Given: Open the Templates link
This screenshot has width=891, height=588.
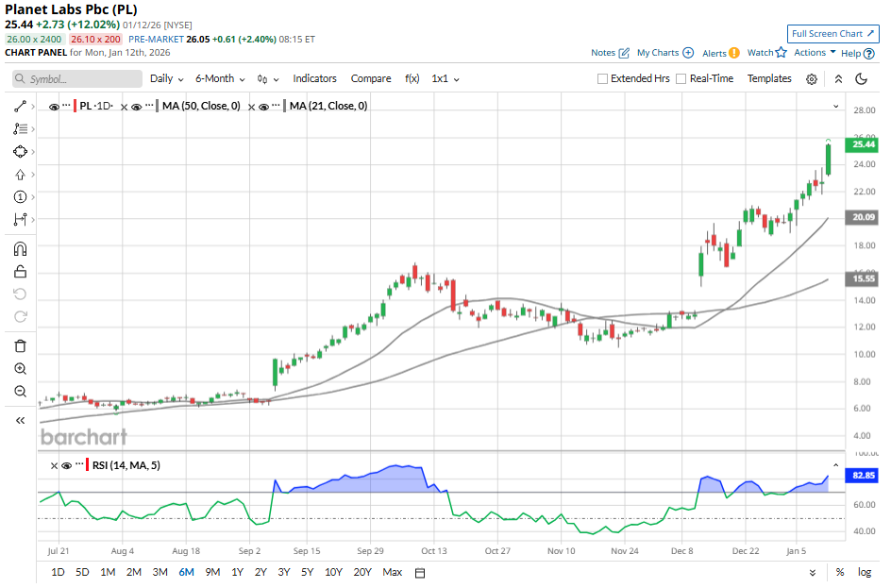Looking at the screenshot, I should tap(769, 79).
